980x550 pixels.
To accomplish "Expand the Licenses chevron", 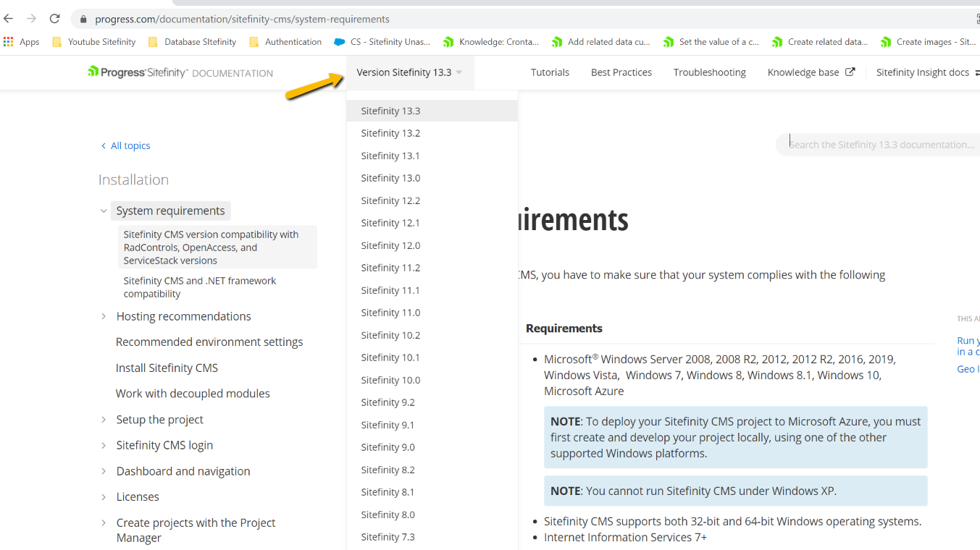I will click(x=104, y=497).
